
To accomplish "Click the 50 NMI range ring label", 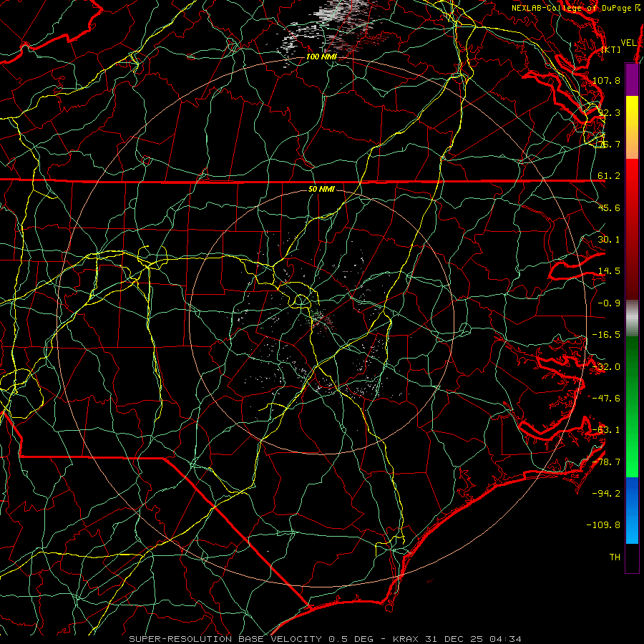I will [321, 190].
